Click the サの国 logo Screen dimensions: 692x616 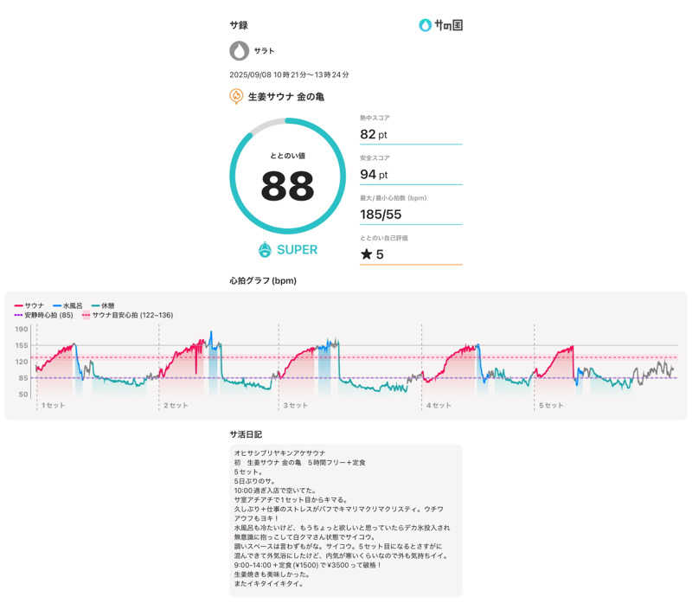tap(440, 25)
